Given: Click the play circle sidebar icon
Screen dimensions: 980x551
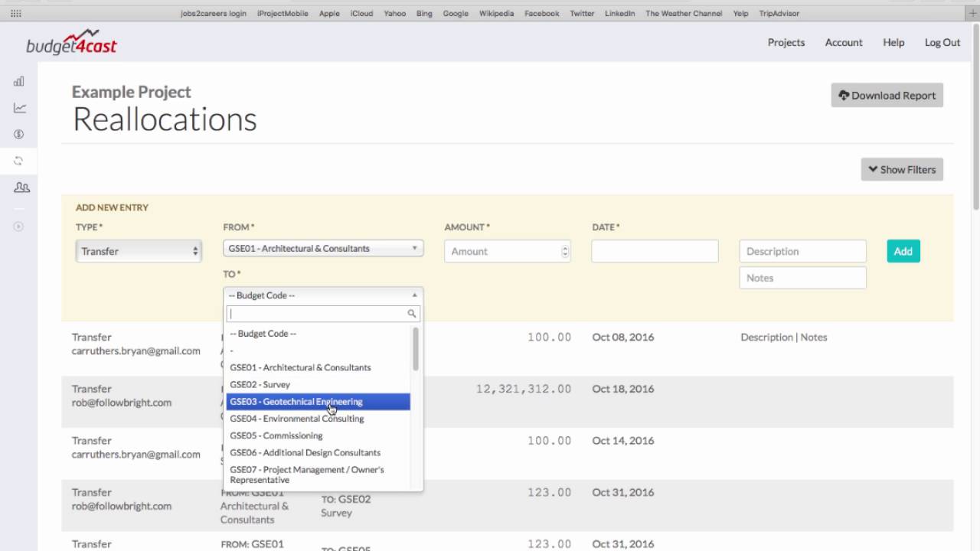Looking at the screenshot, I should click(19, 227).
